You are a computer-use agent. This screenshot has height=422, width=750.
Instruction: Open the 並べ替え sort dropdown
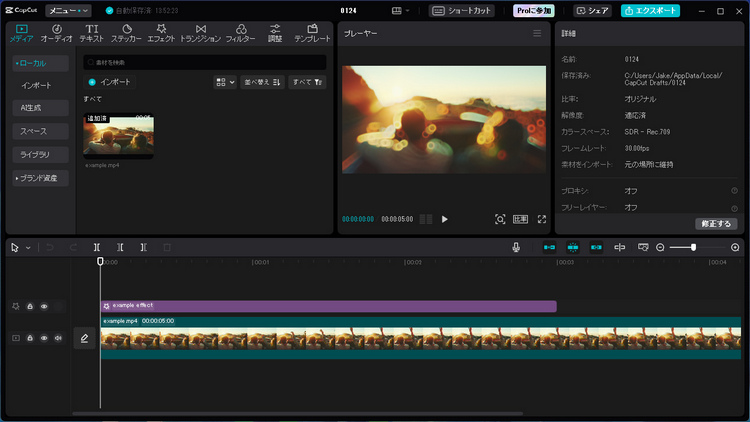point(263,82)
